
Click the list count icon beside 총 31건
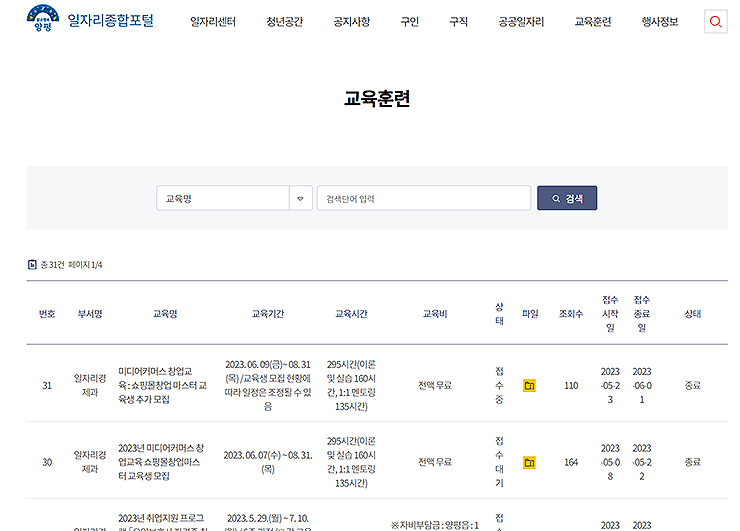point(32,265)
